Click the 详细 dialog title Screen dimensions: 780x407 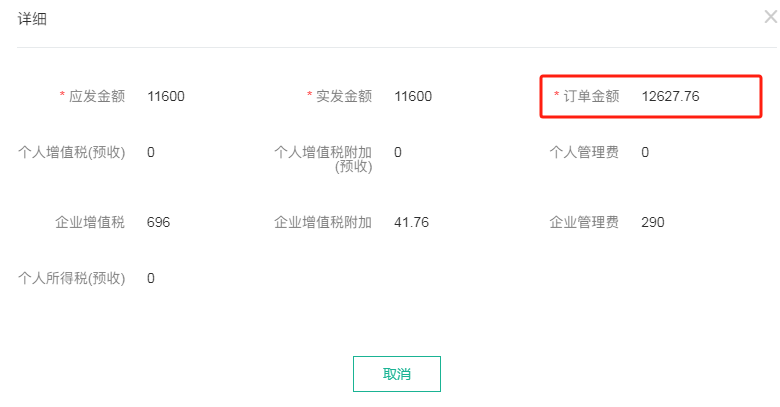[x=33, y=18]
